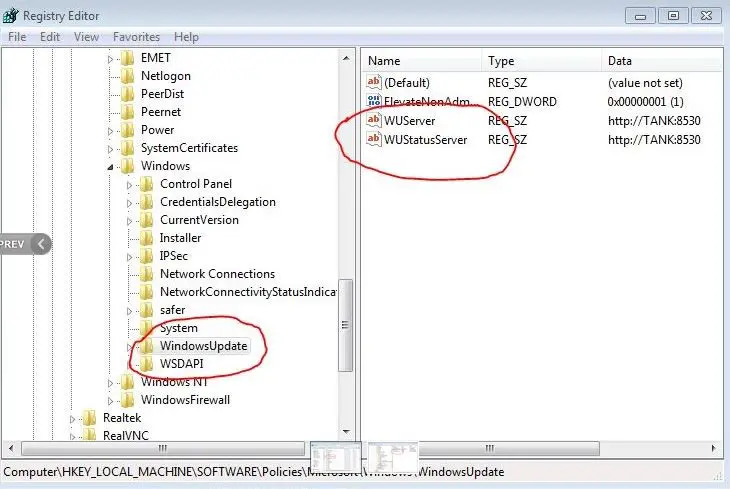
Task: Expand the Realtek tree node
Action: 72,419
